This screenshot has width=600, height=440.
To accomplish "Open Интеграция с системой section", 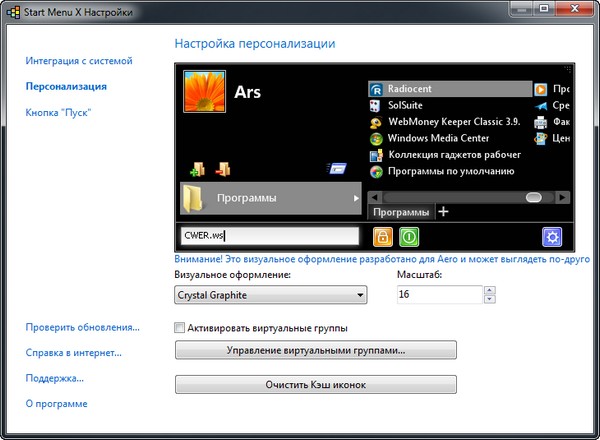I will click(x=79, y=61).
